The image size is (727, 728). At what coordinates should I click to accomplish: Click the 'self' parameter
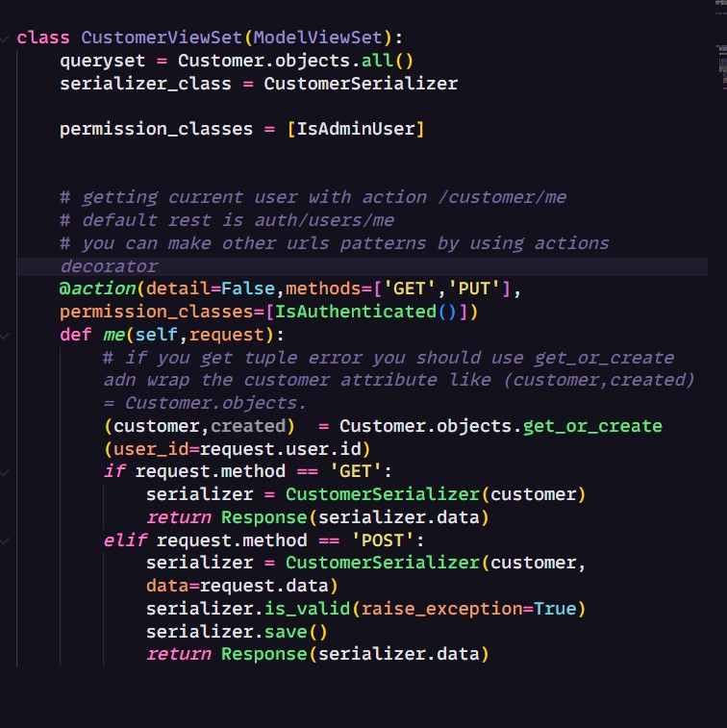click(x=157, y=335)
